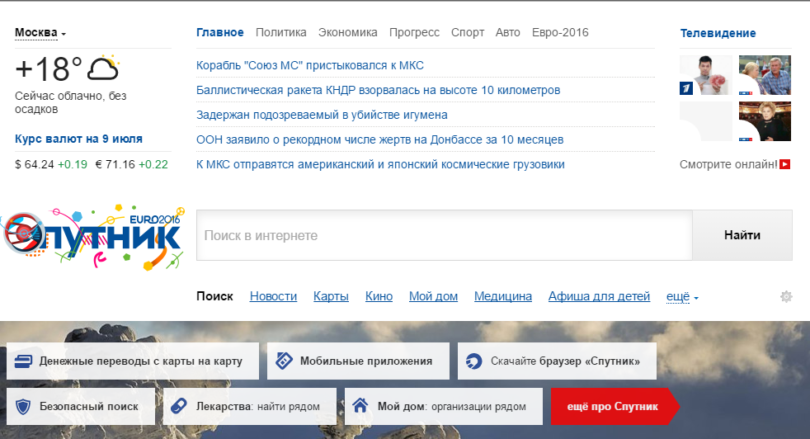This screenshot has height=439, width=810.
Task: Click the pill icon for Лекарства
Action: pos(179,406)
